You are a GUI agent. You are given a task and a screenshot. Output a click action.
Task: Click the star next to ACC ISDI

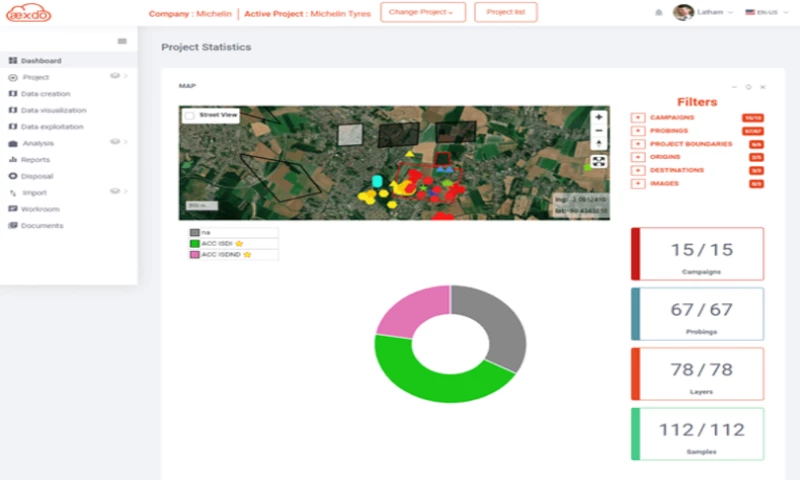pyautogui.click(x=239, y=243)
